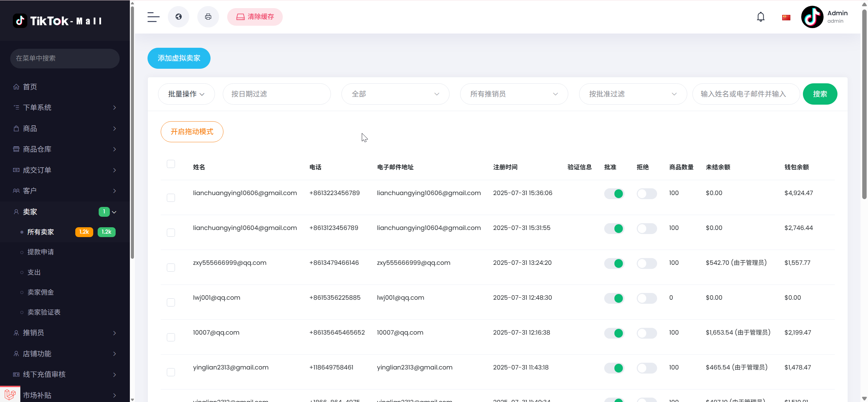
Task: Click the person icon beside 卖家
Action: pos(16,212)
